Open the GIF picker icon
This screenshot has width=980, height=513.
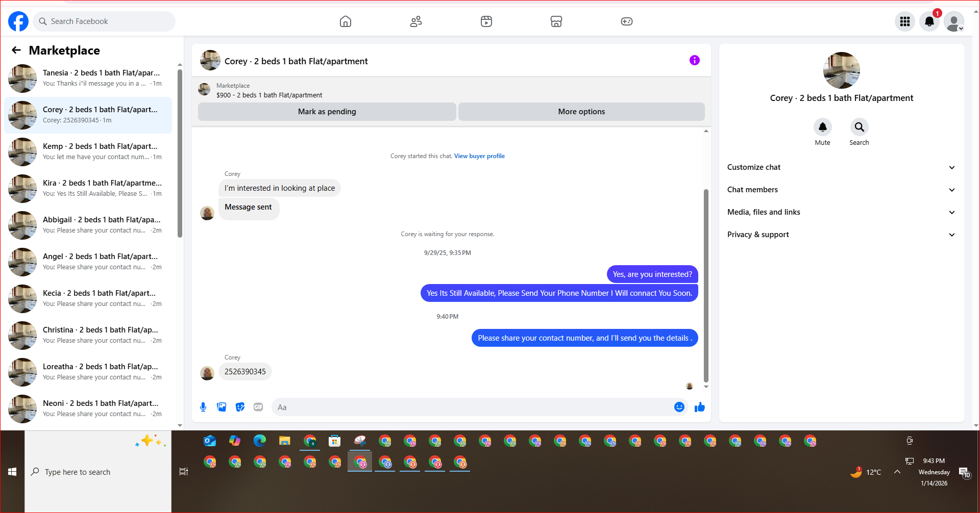258,407
